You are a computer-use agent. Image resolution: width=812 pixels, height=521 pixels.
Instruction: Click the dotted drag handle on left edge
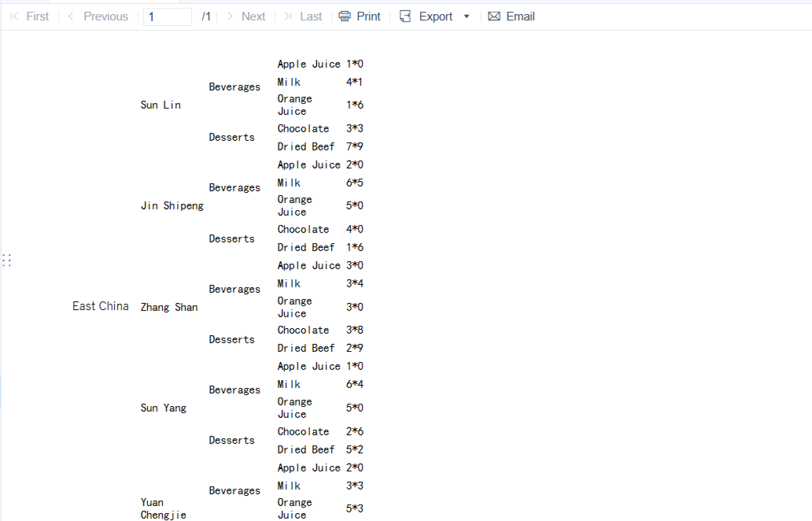click(7, 260)
